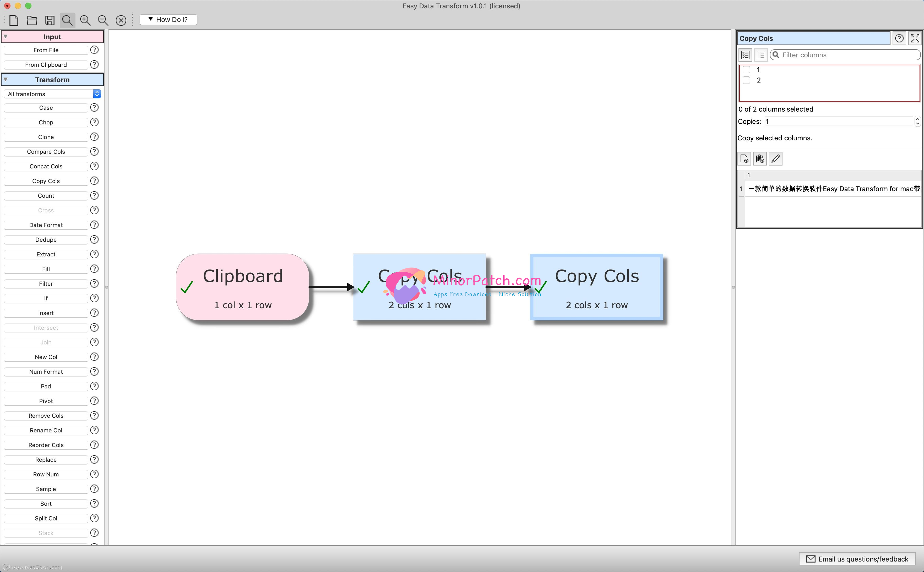Click the select all columns checklist icon

point(745,55)
